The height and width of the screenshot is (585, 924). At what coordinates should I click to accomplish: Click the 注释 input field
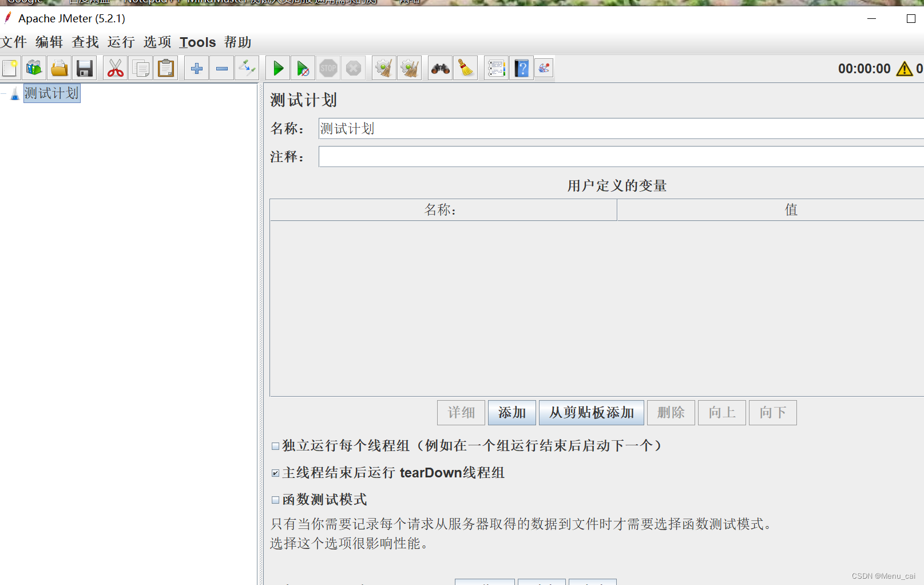tap(621, 156)
